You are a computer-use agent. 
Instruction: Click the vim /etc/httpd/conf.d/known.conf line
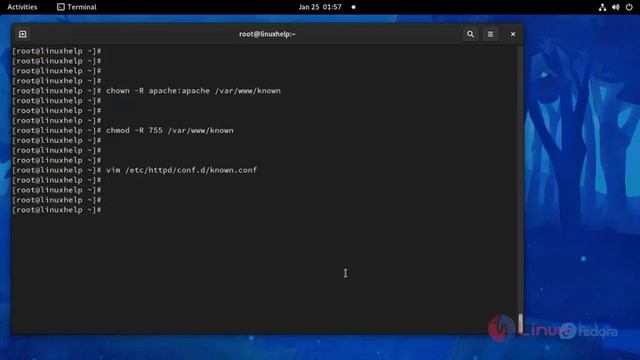(x=135, y=170)
